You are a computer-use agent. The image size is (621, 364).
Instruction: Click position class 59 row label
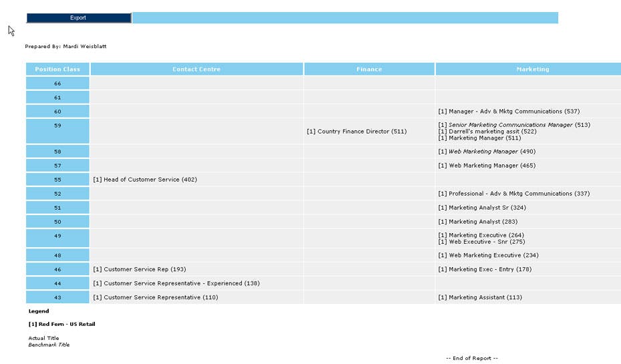click(x=57, y=131)
